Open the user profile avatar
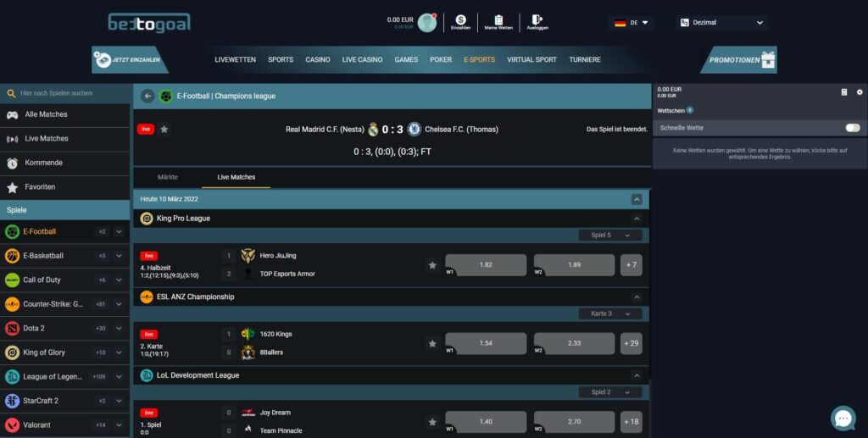The width and height of the screenshot is (868, 438). click(x=427, y=23)
